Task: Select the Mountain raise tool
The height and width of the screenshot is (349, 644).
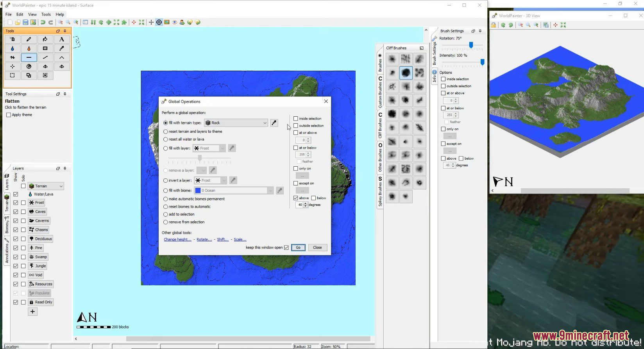Action: click(x=62, y=57)
